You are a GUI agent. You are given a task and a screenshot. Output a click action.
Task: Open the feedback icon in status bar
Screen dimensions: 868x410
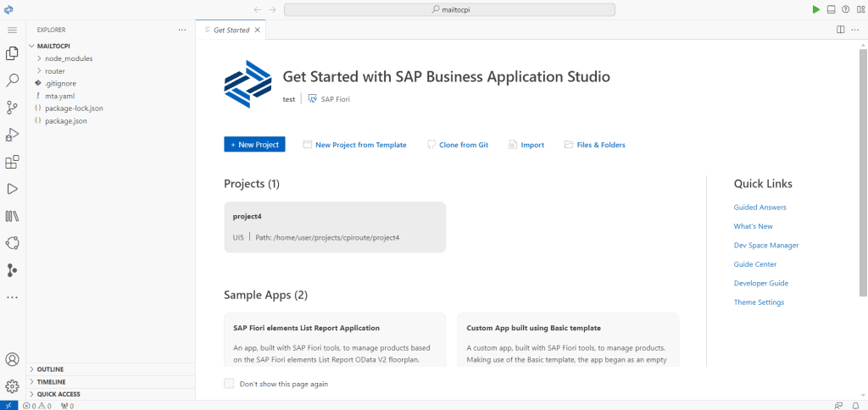click(x=838, y=406)
